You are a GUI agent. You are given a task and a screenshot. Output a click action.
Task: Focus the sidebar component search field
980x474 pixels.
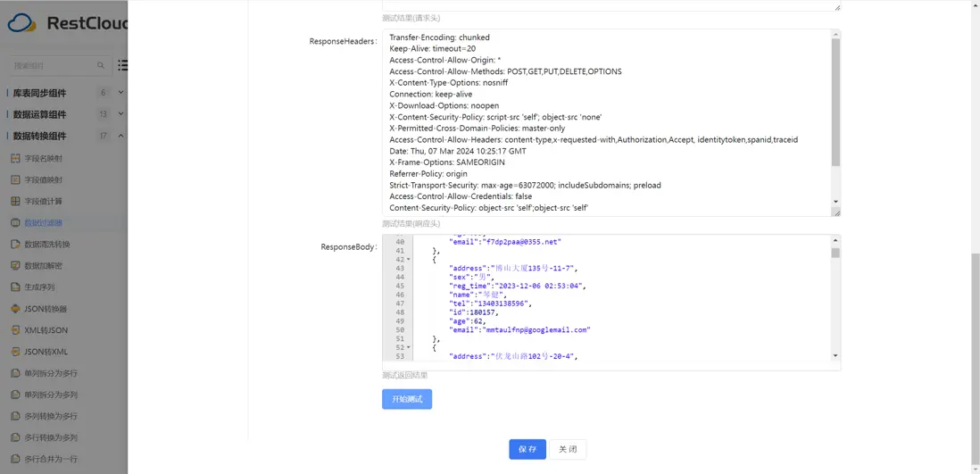[52, 65]
